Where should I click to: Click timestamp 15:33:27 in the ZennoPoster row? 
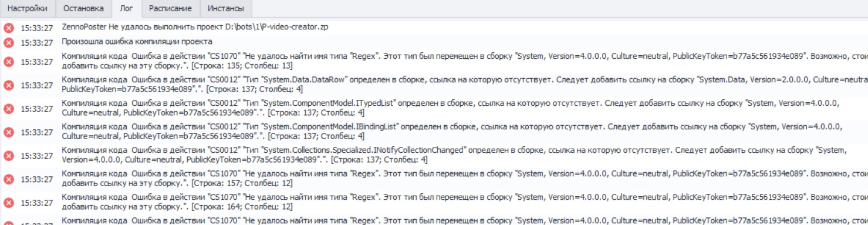pos(36,28)
